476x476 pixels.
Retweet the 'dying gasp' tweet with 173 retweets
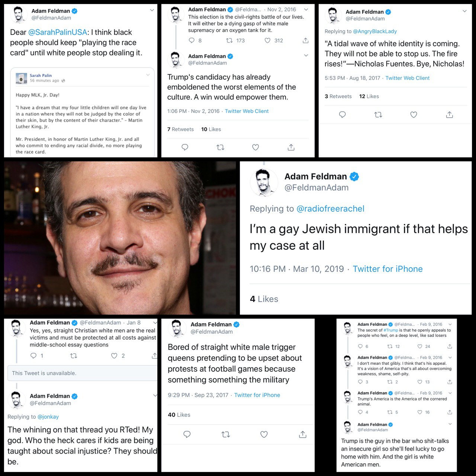pyautogui.click(x=230, y=41)
